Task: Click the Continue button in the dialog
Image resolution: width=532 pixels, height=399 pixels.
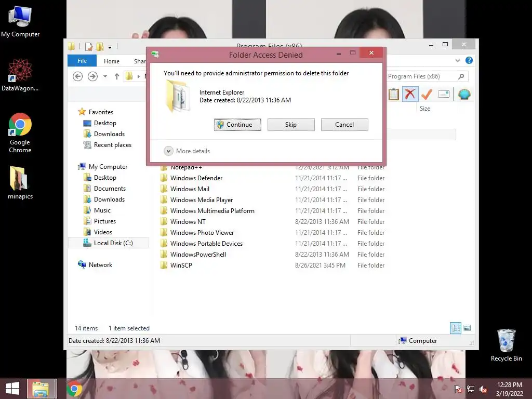Action: tap(237, 125)
